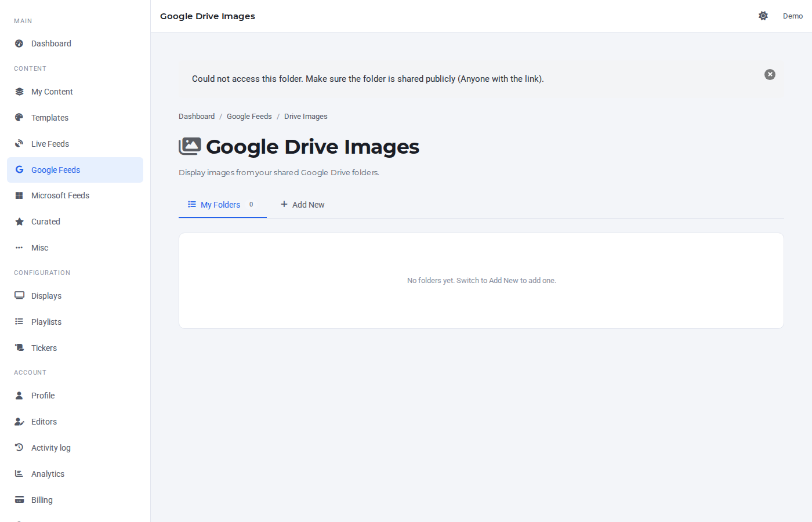
Task: Switch to the Add New tab
Action: coord(302,205)
